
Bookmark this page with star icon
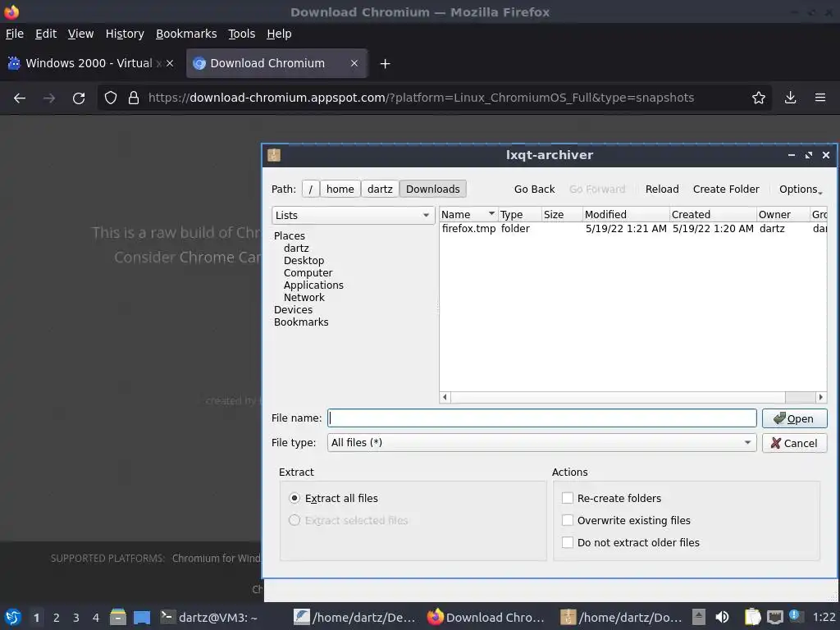(x=759, y=98)
